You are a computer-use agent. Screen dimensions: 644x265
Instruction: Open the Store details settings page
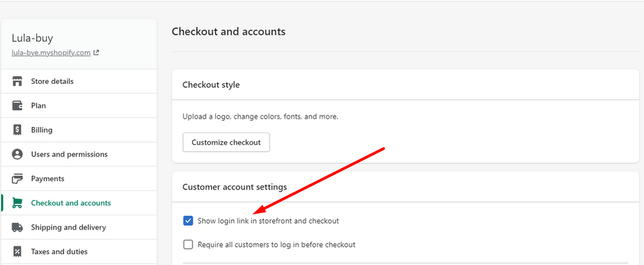(x=52, y=81)
